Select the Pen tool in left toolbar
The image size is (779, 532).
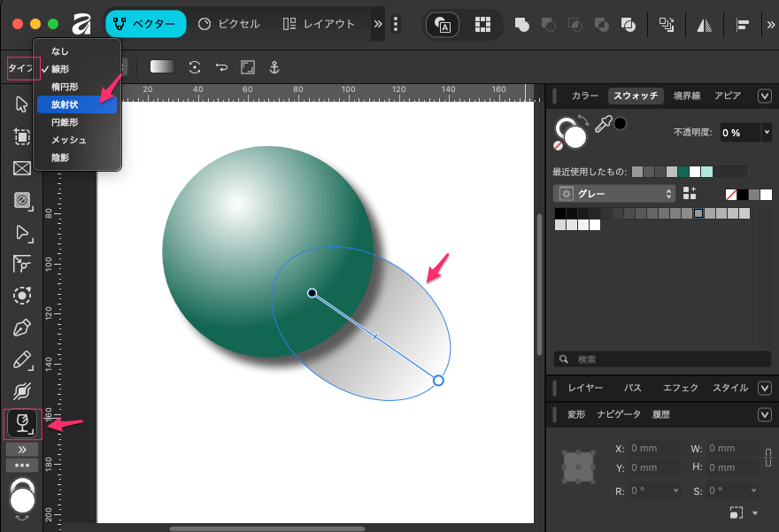click(22, 328)
